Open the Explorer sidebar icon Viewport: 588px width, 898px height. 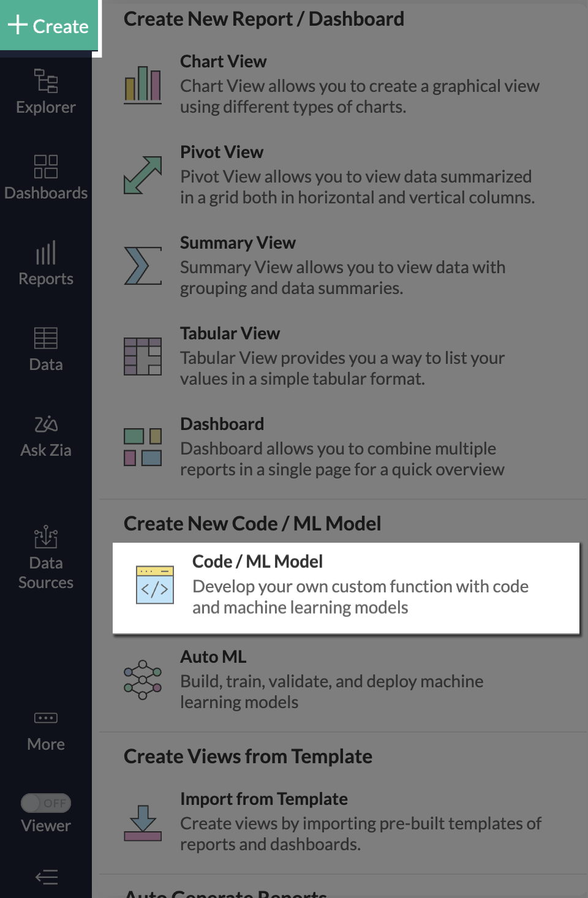[46, 92]
